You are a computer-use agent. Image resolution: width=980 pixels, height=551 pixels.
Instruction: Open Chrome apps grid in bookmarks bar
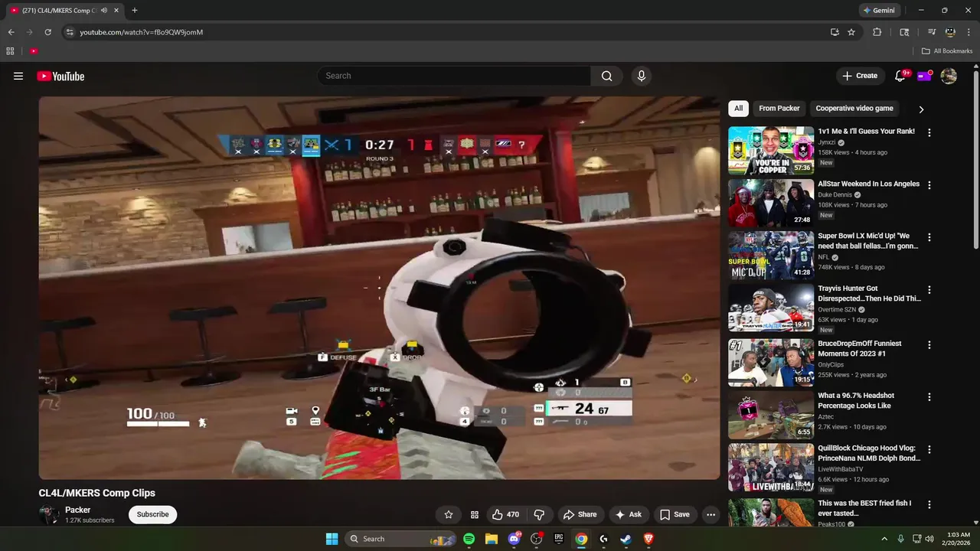[10, 51]
